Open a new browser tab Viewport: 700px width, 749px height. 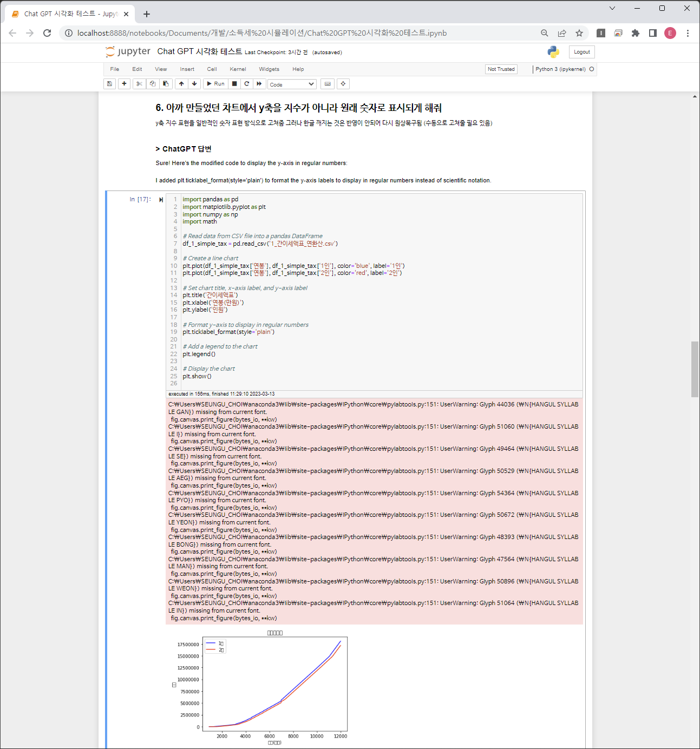pos(147,14)
